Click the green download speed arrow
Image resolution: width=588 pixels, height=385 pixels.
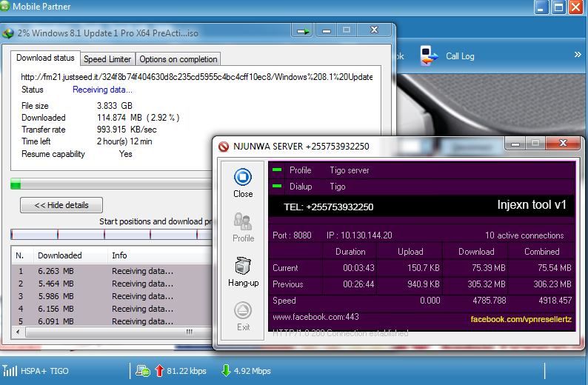226,370
